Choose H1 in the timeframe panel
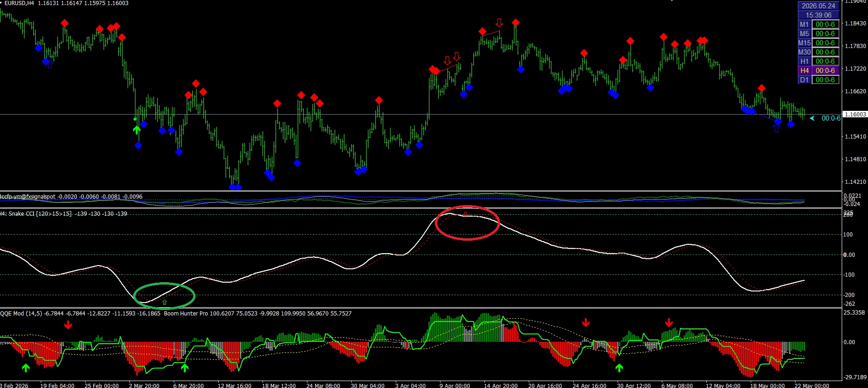This screenshot has width=868, height=388. pos(804,61)
